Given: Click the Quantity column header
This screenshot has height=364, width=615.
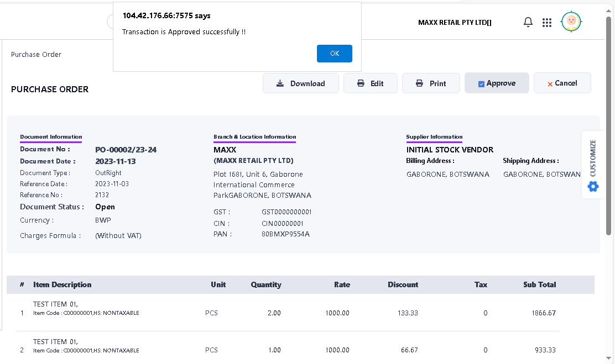Looking at the screenshot, I should [266, 285].
